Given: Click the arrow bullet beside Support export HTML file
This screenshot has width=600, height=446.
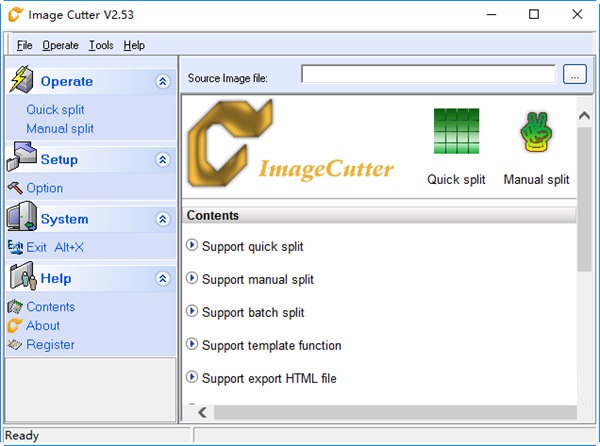Looking at the screenshot, I should (192, 377).
